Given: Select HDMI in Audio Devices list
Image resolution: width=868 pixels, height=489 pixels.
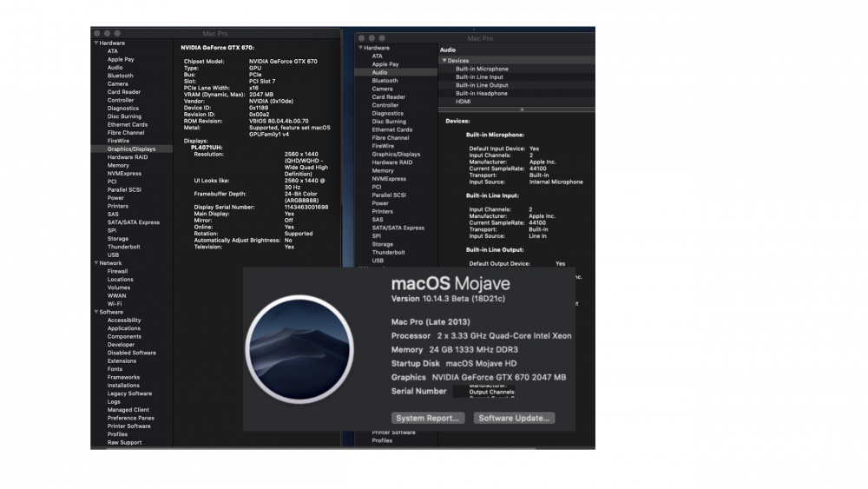Looking at the screenshot, I should tap(464, 102).
